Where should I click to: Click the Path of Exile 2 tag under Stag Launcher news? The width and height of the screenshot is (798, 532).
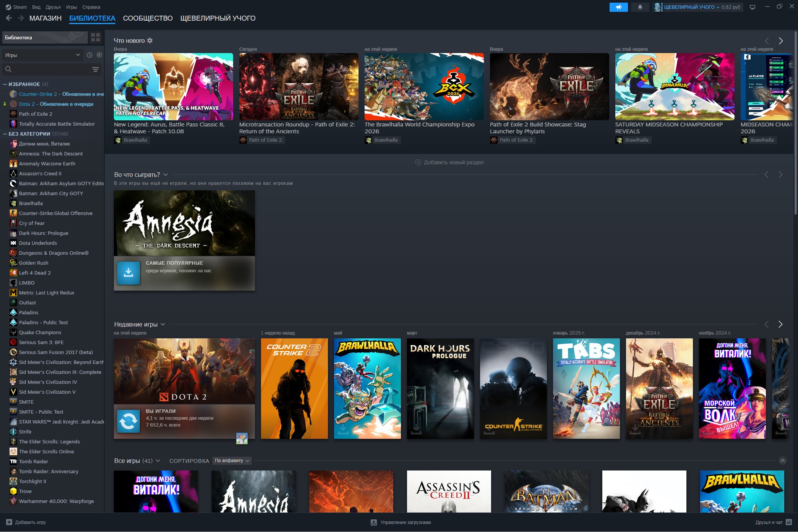[x=513, y=140]
